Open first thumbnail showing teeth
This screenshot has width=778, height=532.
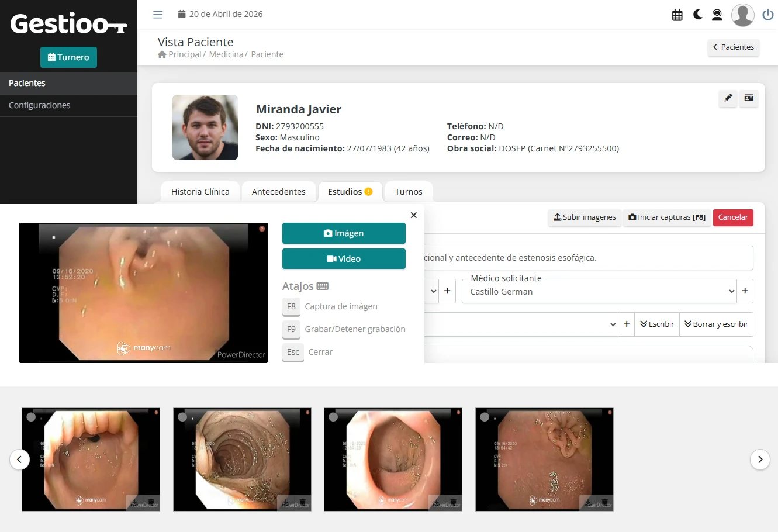pos(91,460)
